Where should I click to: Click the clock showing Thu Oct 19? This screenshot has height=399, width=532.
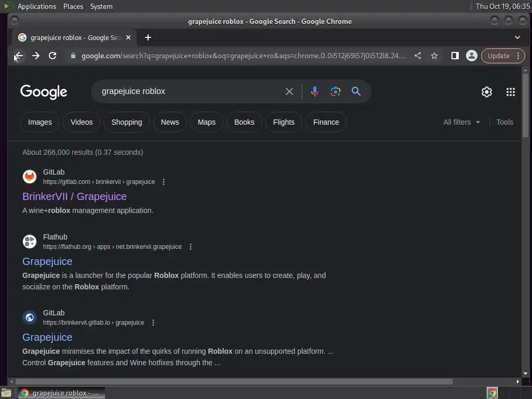tap(502, 6)
